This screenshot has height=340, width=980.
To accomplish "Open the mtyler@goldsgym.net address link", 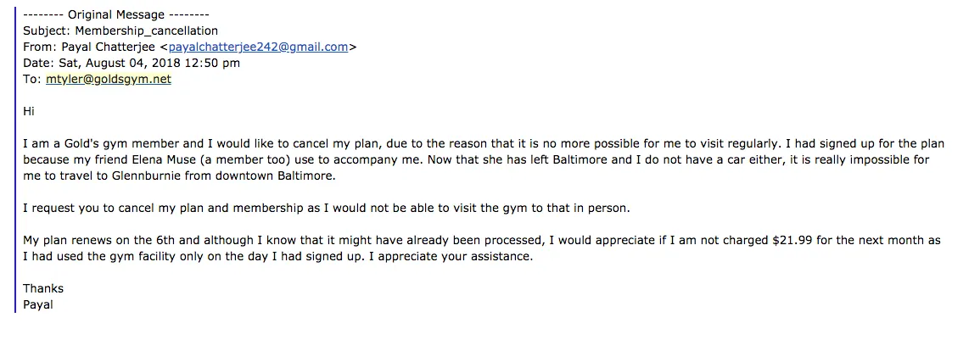I will coord(109,80).
